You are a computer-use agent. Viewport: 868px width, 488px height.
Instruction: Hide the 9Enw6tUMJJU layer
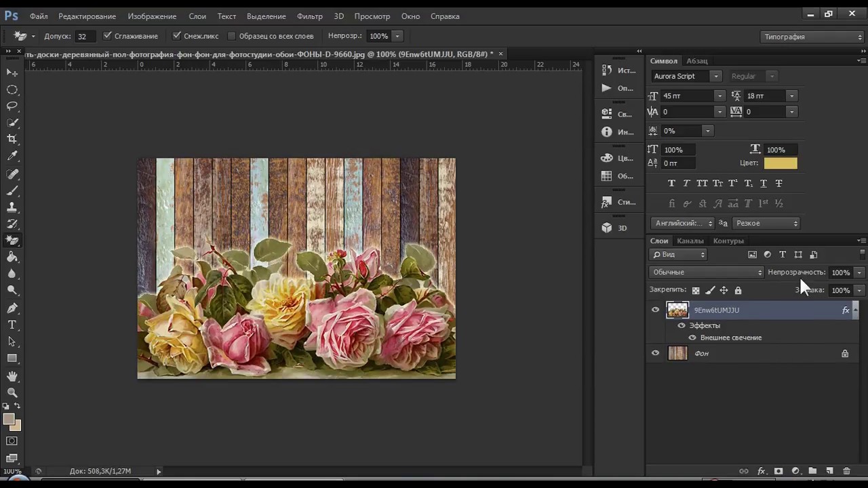[x=655, y=310]
